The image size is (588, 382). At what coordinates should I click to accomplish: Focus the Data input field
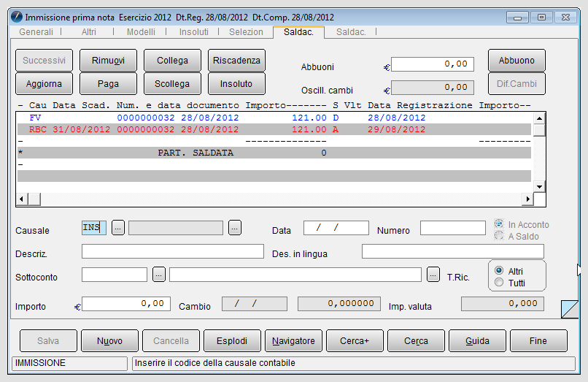coord(336,228)
